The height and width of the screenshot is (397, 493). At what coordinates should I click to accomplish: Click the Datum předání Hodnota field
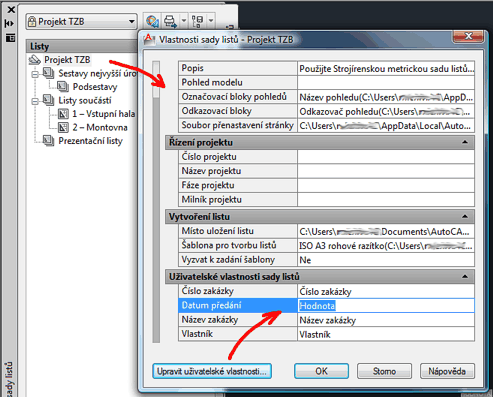(x=386, y=306)
